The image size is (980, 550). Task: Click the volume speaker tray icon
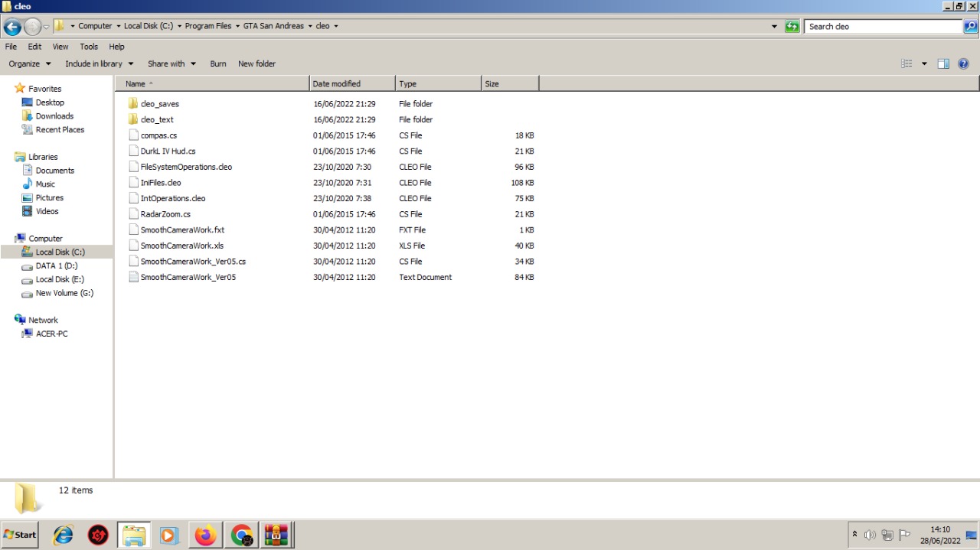point(870,535)
